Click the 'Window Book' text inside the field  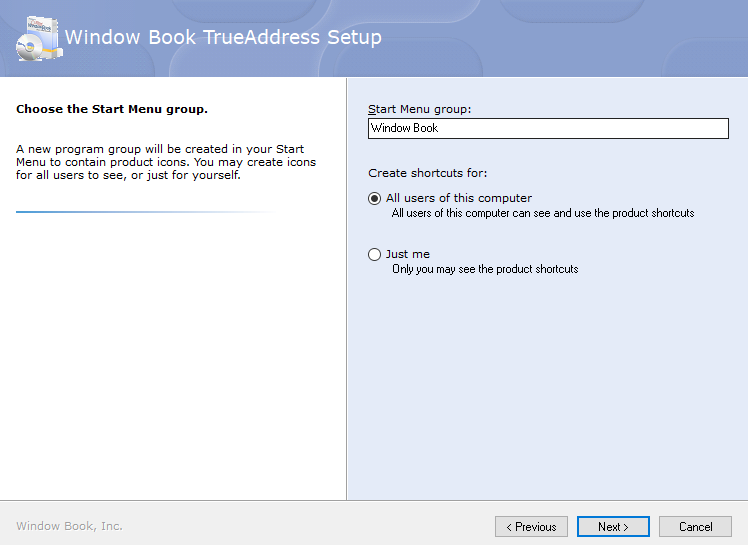(x=405, y=128)
